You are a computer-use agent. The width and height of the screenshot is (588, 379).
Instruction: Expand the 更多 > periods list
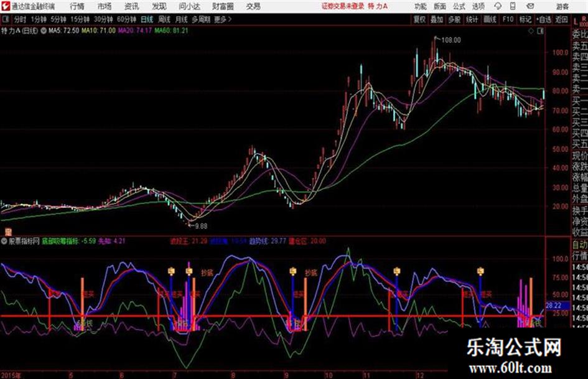[x=223, y=19]
